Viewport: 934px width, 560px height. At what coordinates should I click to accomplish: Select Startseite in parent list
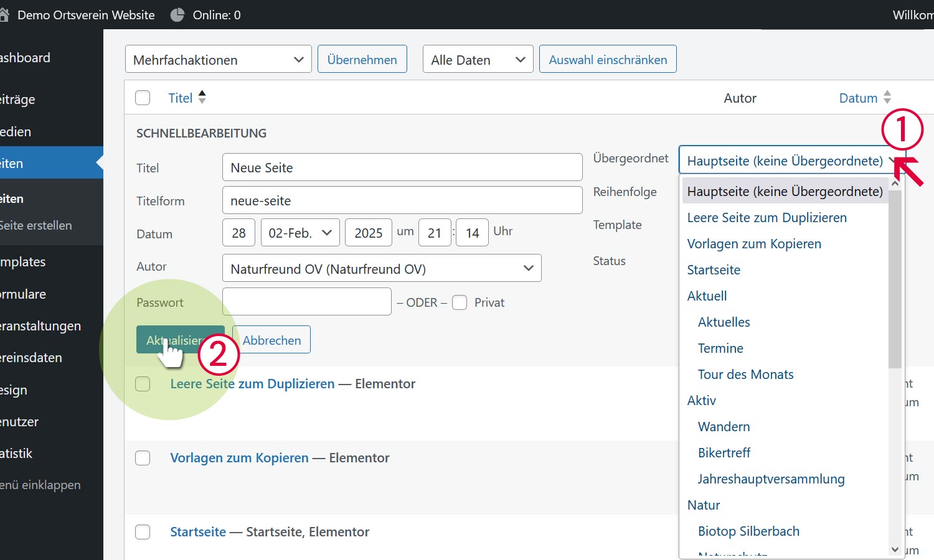pyautogui.click(x=714, y=270)
